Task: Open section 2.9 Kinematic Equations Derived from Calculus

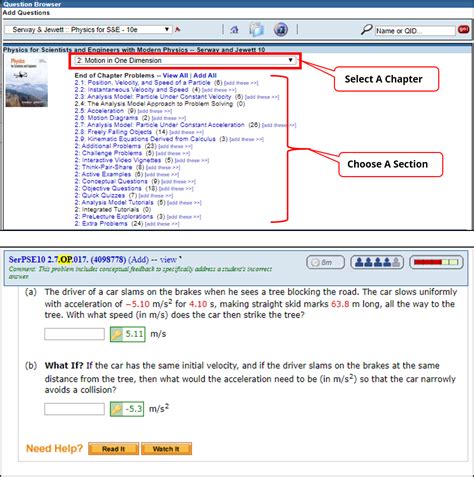Action: 145,139
